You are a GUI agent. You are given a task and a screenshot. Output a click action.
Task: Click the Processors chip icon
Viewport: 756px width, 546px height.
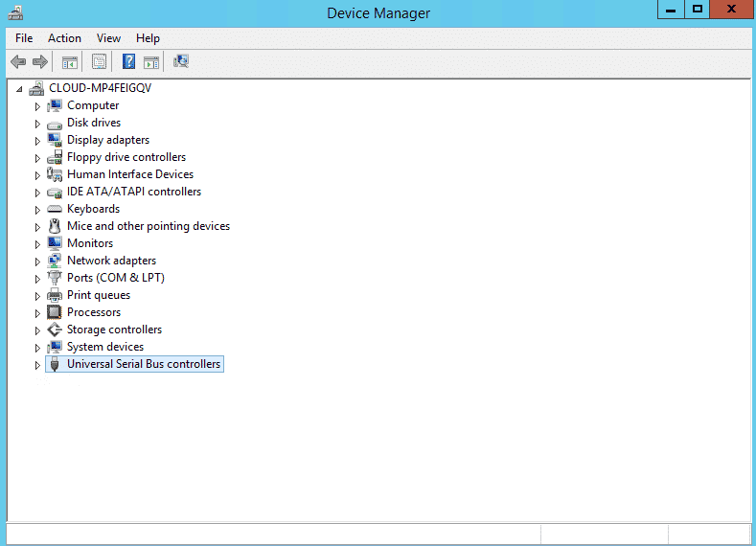click(x=55, y=312)
